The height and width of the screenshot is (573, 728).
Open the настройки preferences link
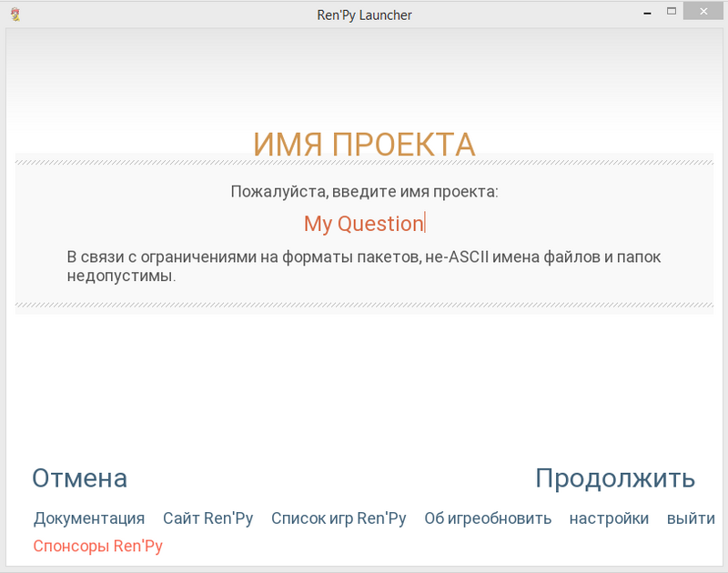coord(608,518)
